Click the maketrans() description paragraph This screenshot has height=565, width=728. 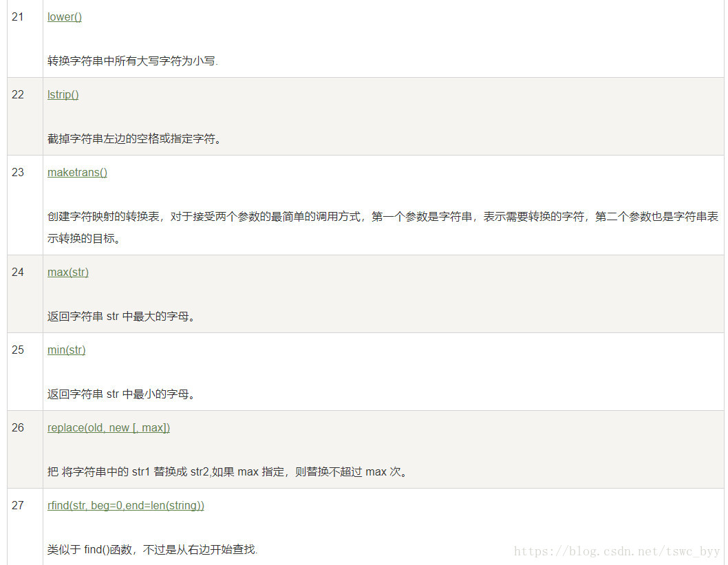383,228
